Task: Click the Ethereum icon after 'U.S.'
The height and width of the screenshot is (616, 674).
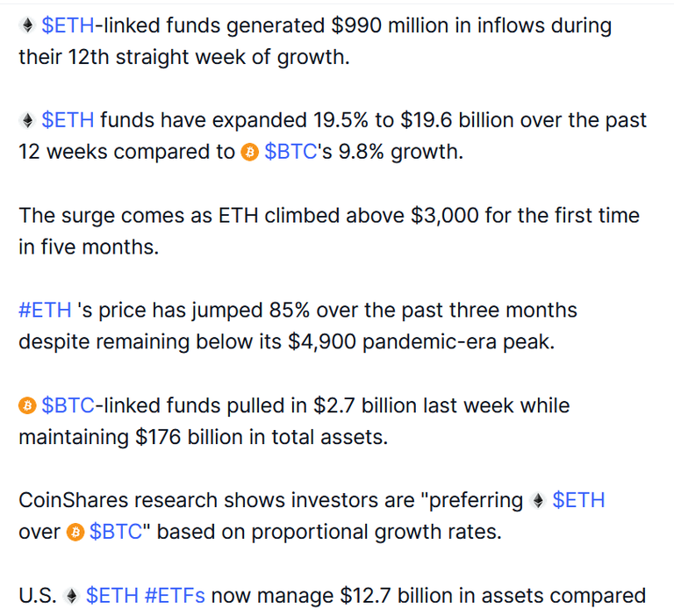Action: (71, 596)
